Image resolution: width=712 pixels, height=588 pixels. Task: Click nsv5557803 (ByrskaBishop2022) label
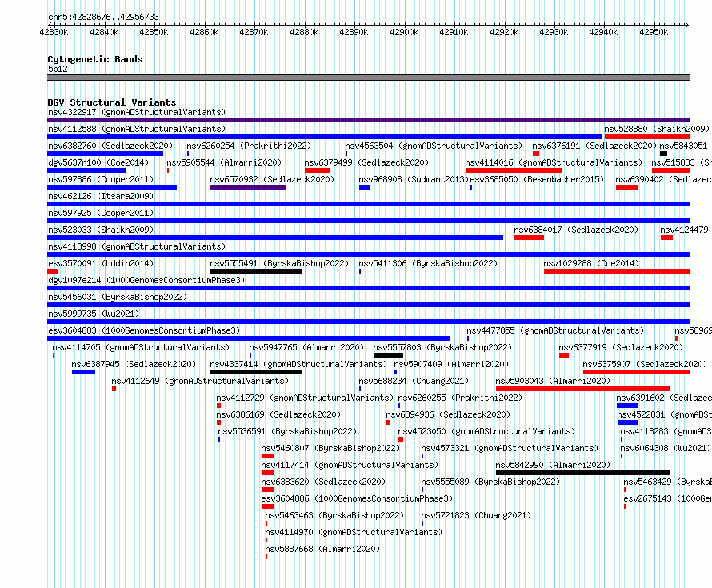442,347
